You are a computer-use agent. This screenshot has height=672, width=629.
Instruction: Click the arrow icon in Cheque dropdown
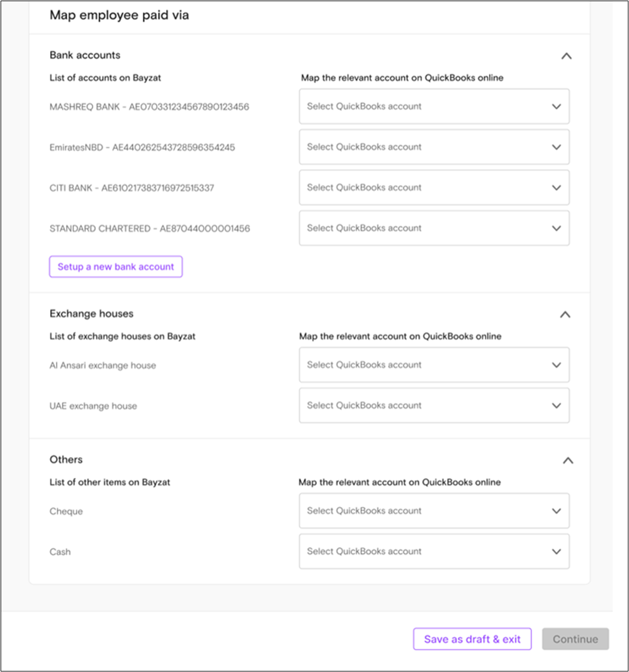click(x=556, y=511)
